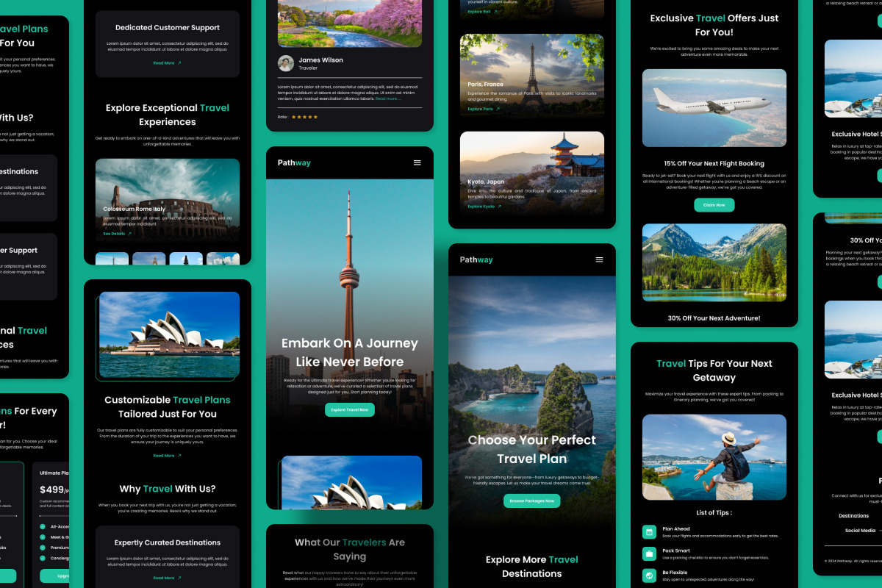
Task: Click full 'Explore Exceptional Travel Experiences' heading
Action: [x=168, y=115]
